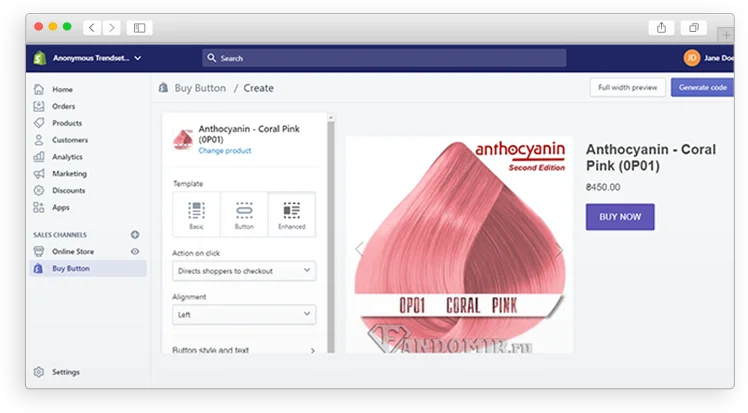The image size is (748, 413).
Task: Open the Action on click dropdown
Action: (244, 271)
